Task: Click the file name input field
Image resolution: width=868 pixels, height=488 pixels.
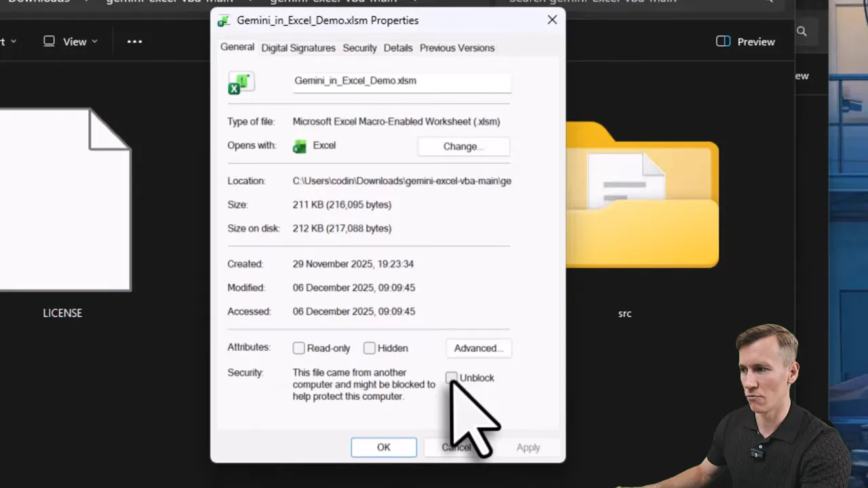Action: tap(401, 81)
